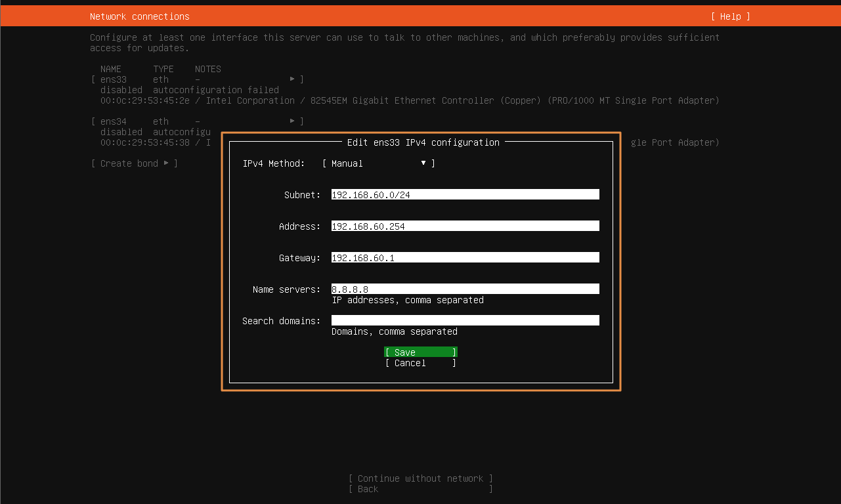
Task: Click the NAME column header
Action: coord(111,69)
